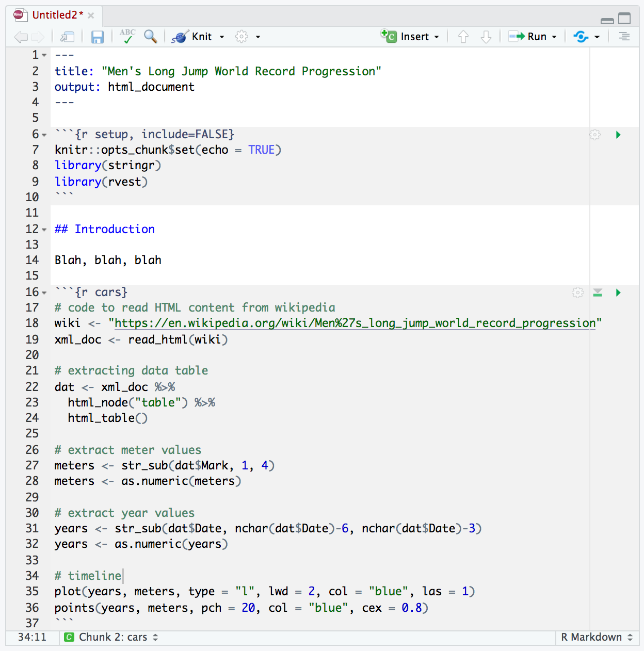The width and height of the screenshot is (644, 651).
Task: Click the points(years, meters...) line
Action: [x=242, y=608]
